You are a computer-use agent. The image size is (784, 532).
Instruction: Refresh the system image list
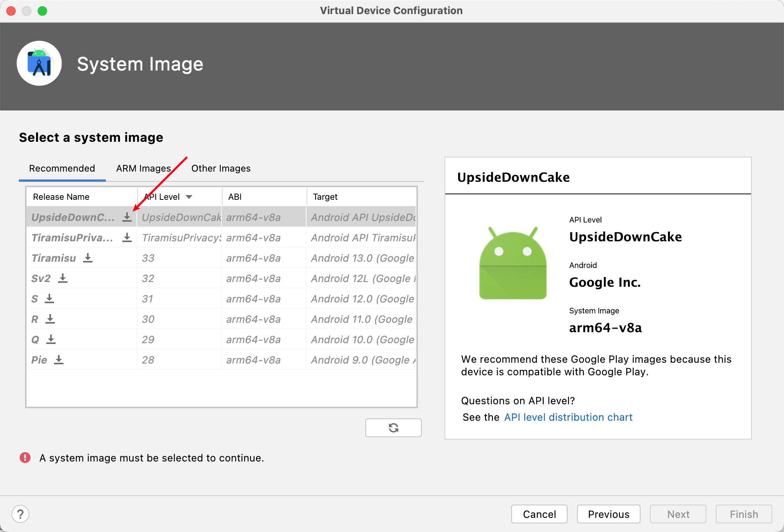pyautogui.click(x=393, y=427)
